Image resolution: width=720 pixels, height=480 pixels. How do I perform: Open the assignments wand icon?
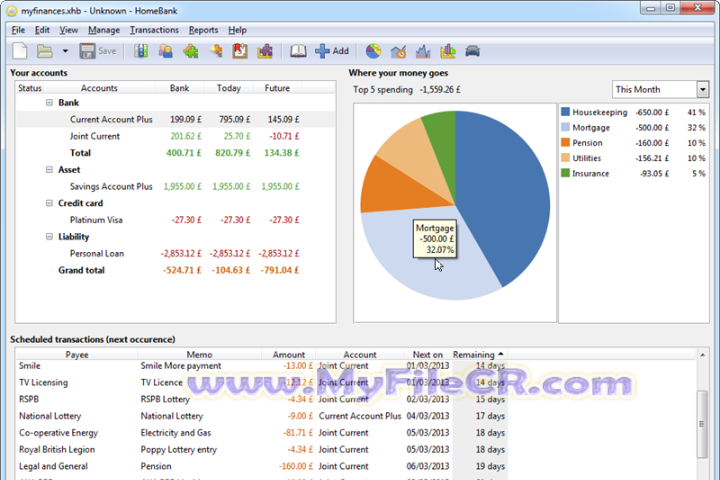[x=215, y=51]
